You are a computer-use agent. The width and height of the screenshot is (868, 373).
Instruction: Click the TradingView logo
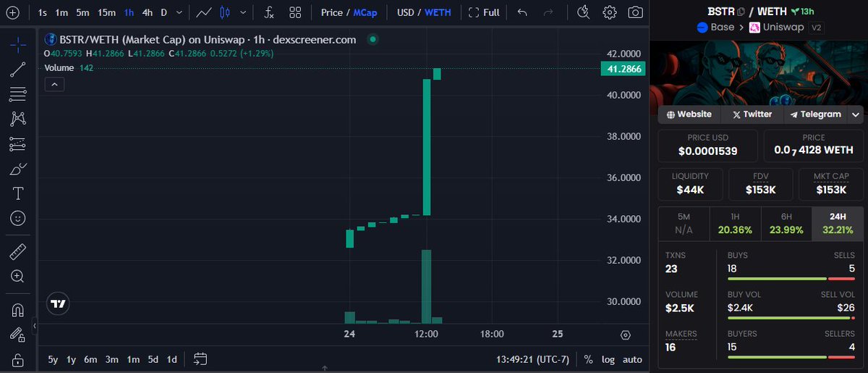(59, 305)
